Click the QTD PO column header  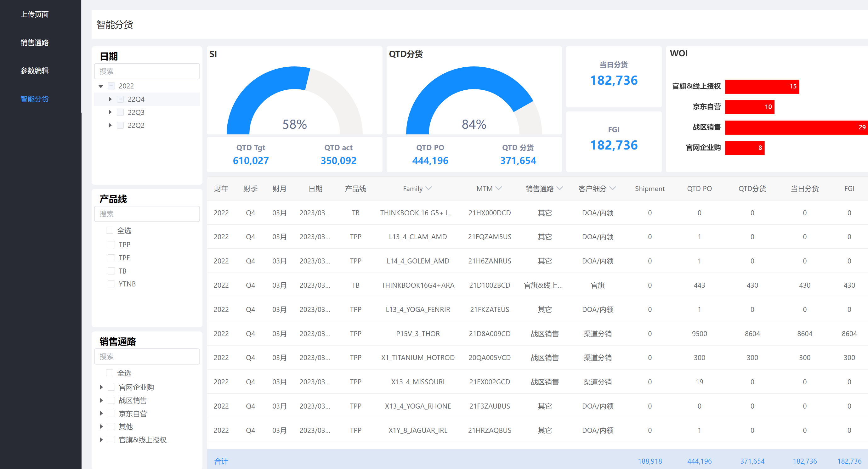(x=700, y=189)
